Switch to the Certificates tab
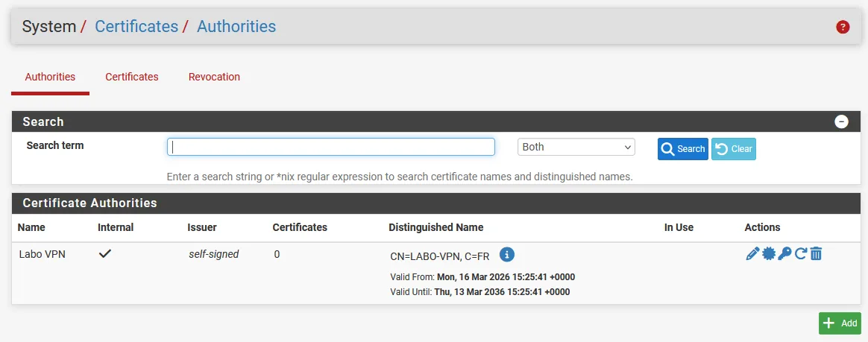 pyautogui.click(x=131, y=77)
